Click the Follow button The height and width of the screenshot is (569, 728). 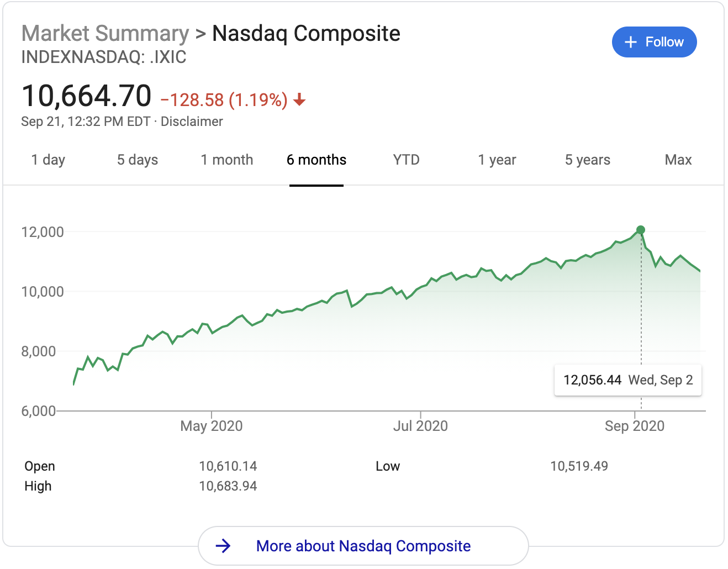(x=654, y=42)
